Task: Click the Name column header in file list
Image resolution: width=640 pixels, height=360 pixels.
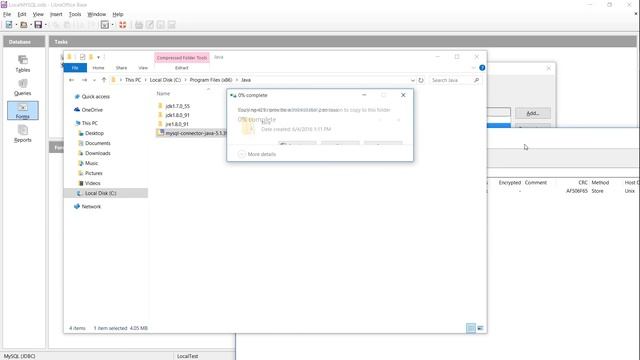Action: (x=163, y=93)
